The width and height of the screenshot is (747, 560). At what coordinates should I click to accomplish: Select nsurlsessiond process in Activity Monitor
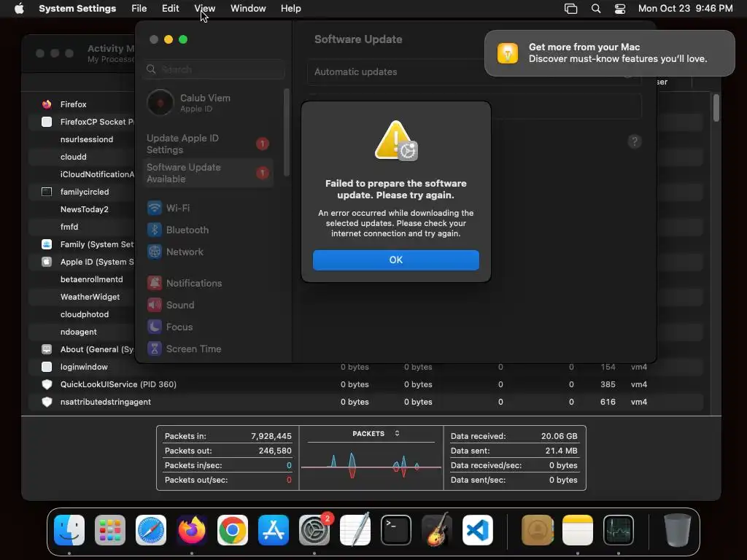(87, 139)
